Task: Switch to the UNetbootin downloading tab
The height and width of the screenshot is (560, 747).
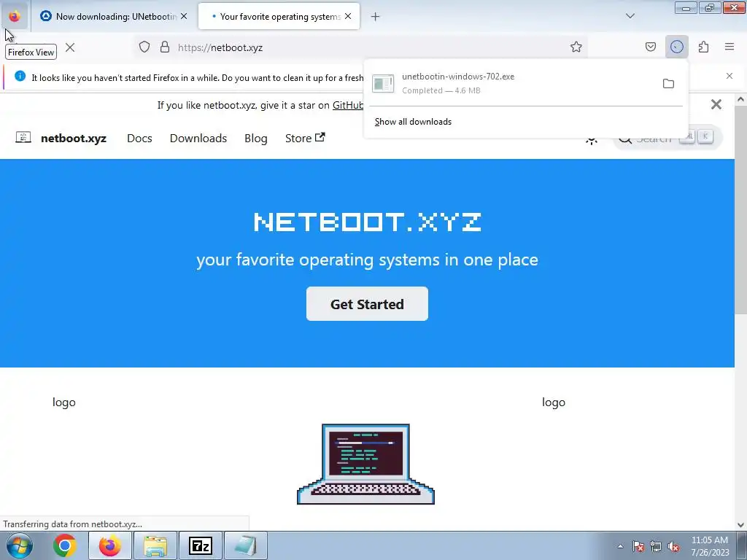Action: 113,16
